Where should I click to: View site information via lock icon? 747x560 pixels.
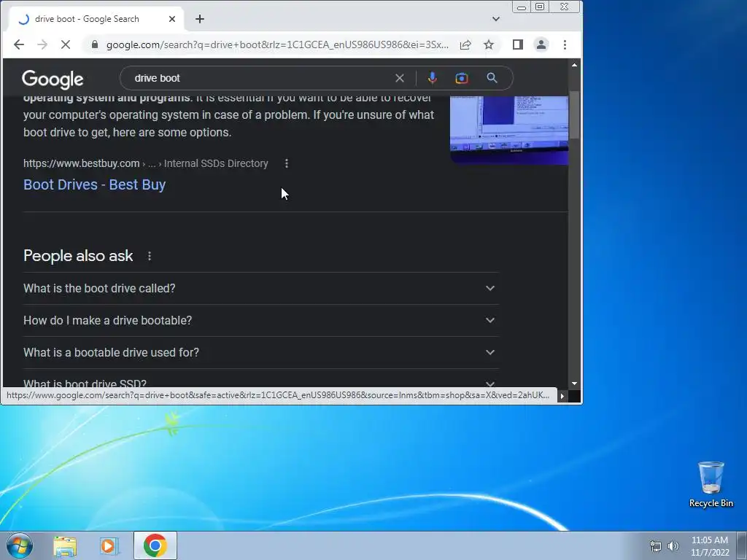click(95, 44)
